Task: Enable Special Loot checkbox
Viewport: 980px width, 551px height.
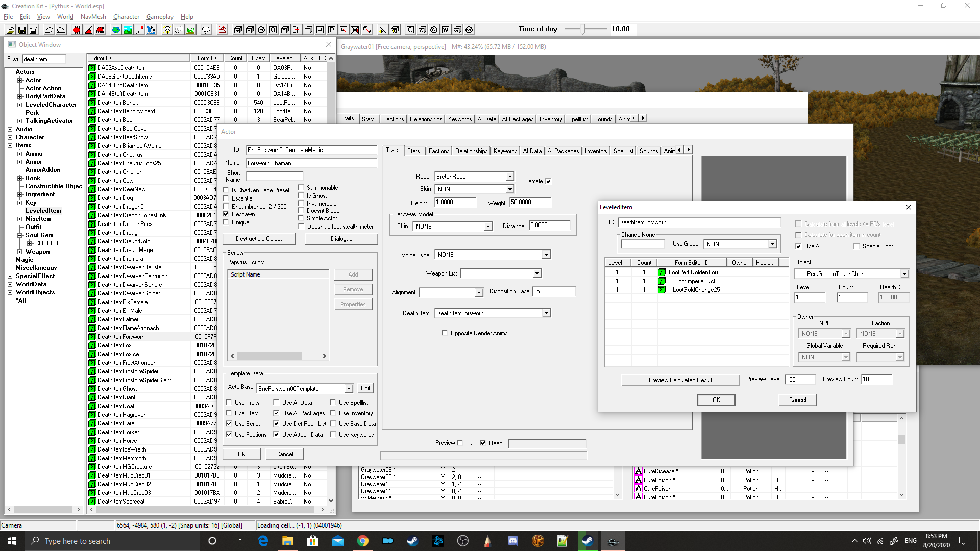Action: click(856, 246)
